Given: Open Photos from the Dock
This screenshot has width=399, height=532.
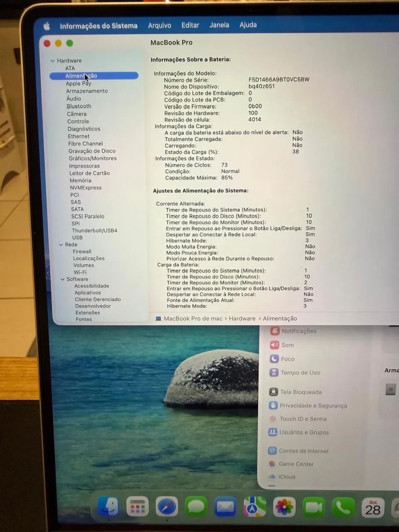Looking at the screenshot, I should (x=284, y=507).
